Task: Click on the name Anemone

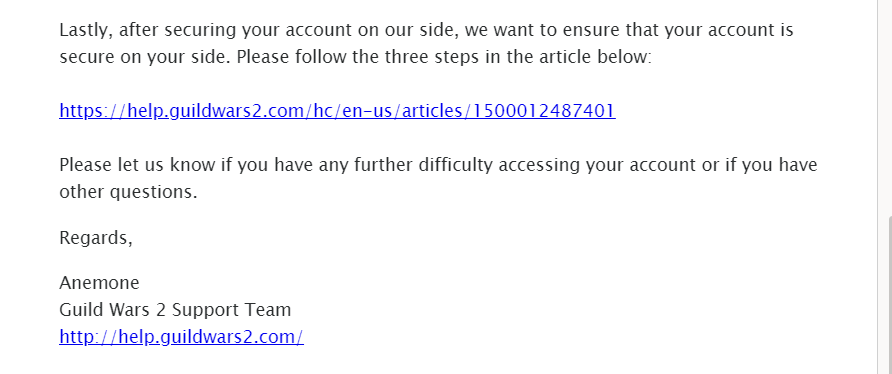Action: [x=100, y=282]
